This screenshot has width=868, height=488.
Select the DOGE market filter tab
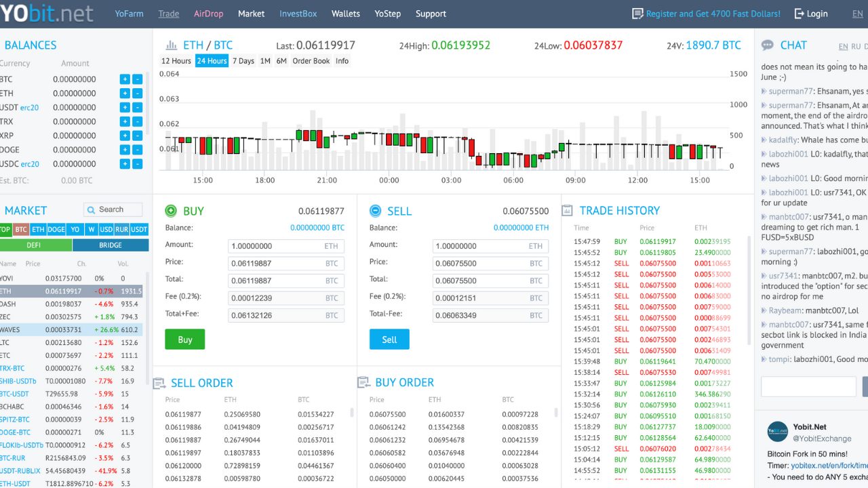tap(56, 230)
